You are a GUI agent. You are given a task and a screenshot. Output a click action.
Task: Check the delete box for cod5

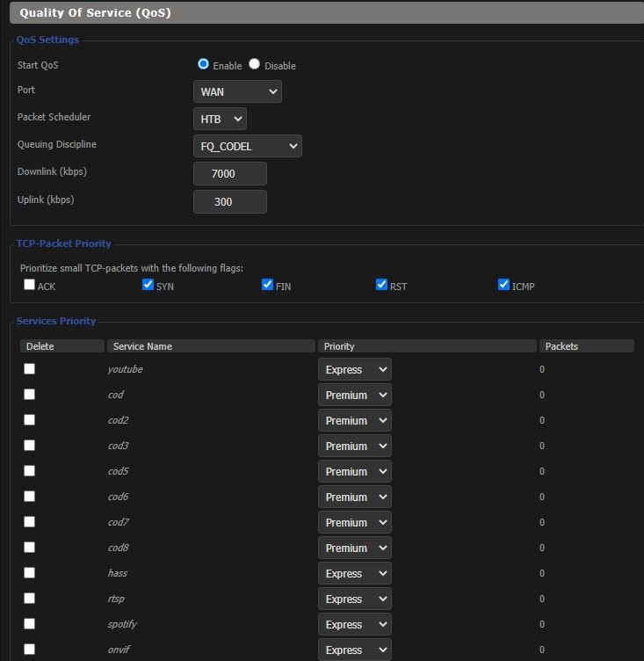[x=30, y=471]
